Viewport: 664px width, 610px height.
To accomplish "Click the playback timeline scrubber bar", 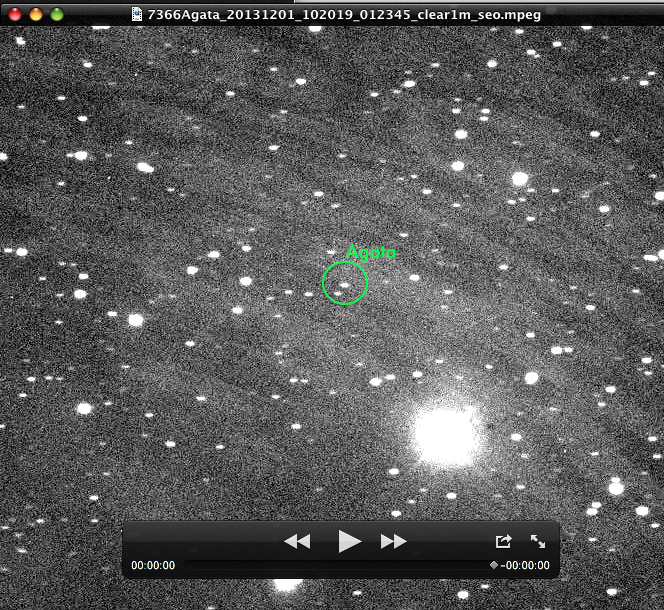I will tap(338, 565).
